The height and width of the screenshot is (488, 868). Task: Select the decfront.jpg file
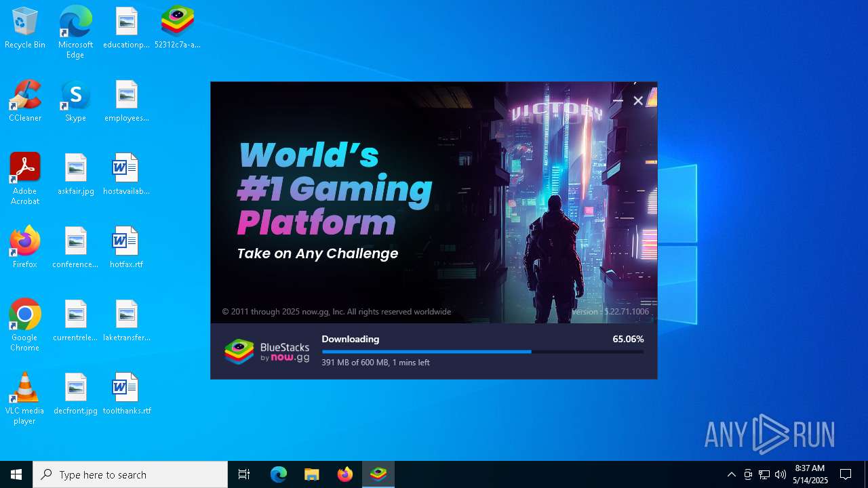tap(75, 394)
